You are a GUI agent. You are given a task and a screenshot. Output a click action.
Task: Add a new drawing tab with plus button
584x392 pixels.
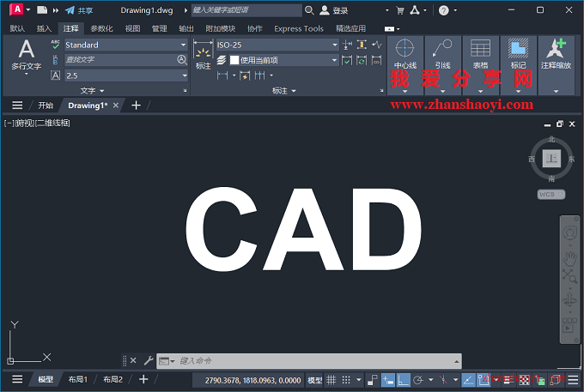point(136,106)
